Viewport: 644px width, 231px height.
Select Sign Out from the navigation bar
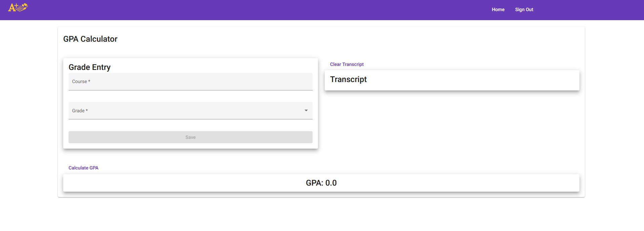point(524,9)
